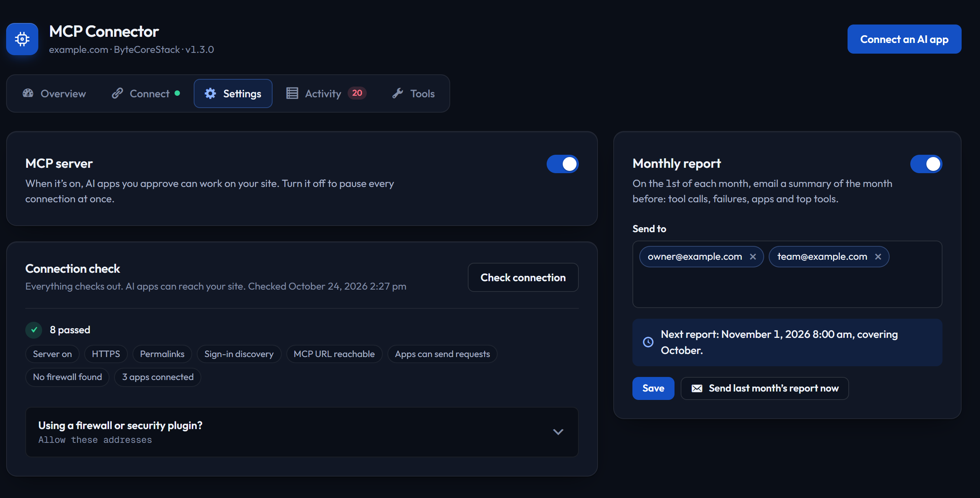The height and width of the screenshot is (498, 980).
Task: Send last month's report now
Action: coord(764,388)
